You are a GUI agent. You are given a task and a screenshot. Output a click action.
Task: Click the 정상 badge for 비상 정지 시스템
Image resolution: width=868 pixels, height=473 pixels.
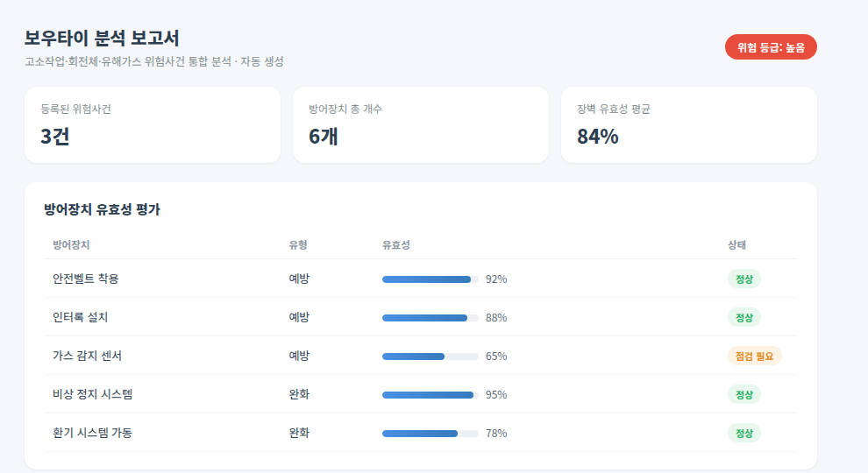pos(744,394)
